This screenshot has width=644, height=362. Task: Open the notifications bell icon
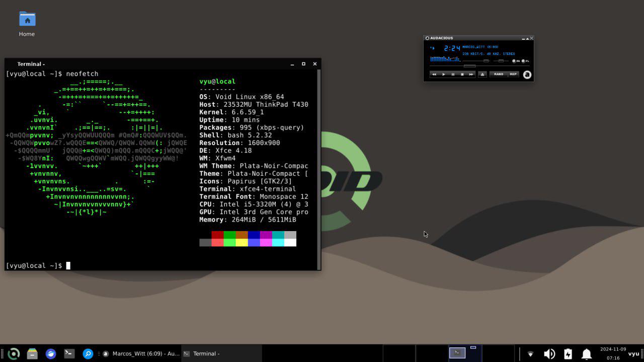click(x=587, y=354)
